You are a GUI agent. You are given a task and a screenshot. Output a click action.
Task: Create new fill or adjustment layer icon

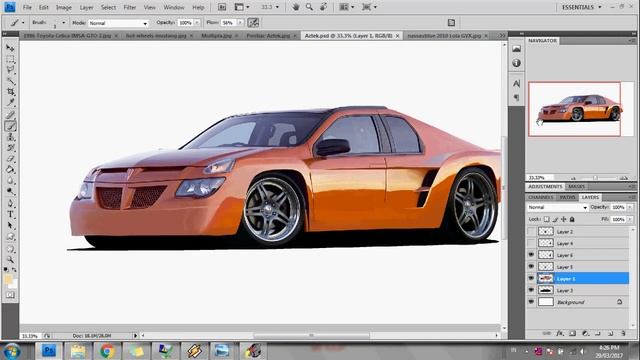point(585,333)
